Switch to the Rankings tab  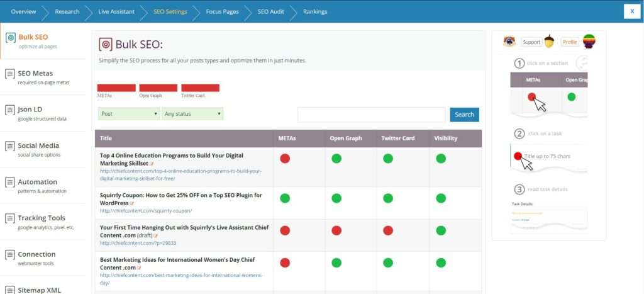click(x=315, y=11)
